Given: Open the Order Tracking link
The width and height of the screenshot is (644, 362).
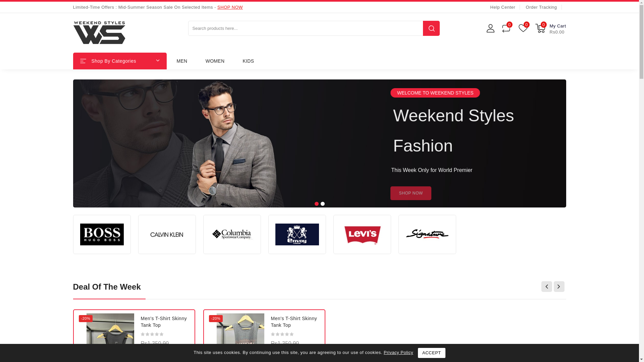Looking at the screenshot, I should 541,7.
